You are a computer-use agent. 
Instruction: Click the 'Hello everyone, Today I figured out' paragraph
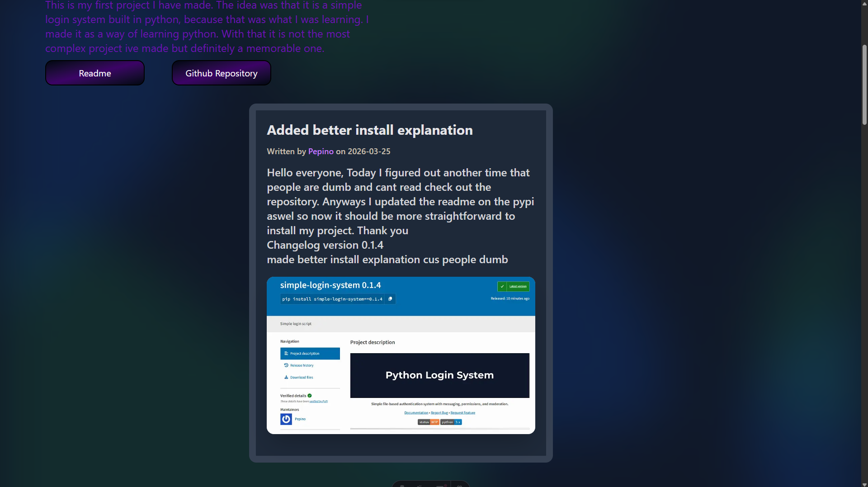[401, 202]
